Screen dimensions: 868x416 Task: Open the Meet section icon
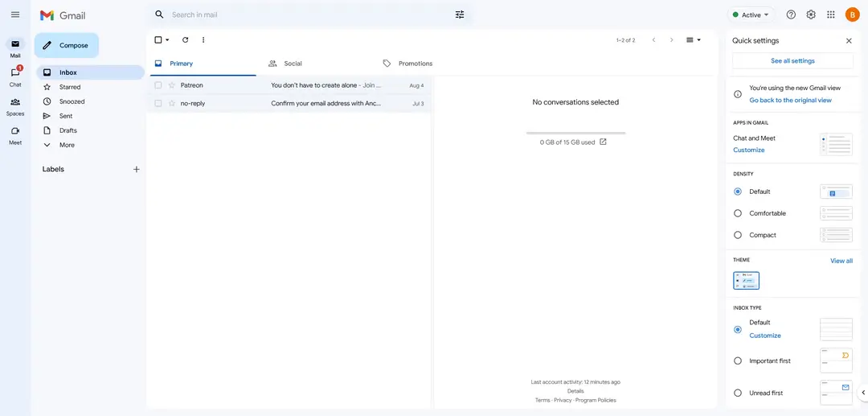(15, 130)
